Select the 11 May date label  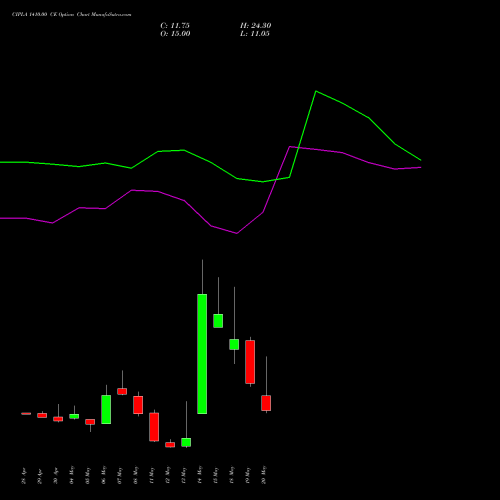pos(152,475)
